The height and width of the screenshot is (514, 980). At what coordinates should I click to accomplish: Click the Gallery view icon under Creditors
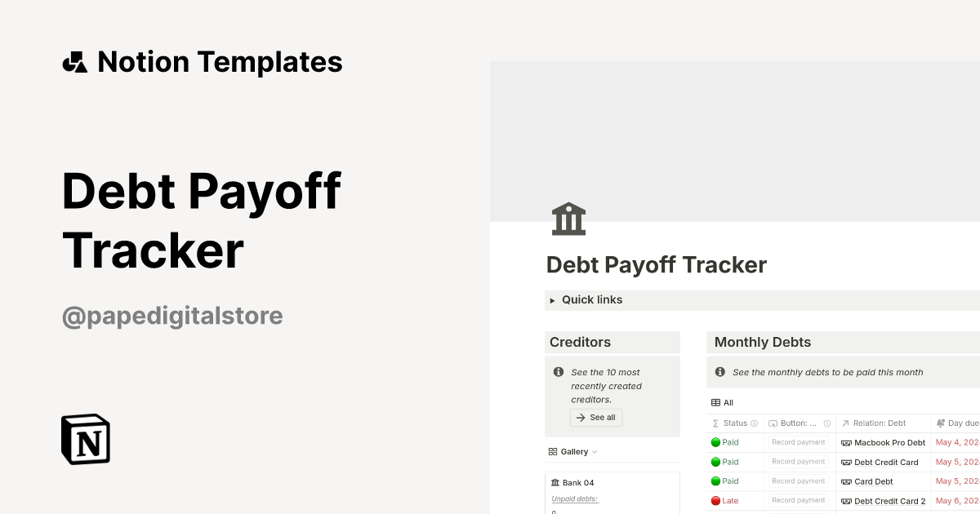[x=554, y=451]
